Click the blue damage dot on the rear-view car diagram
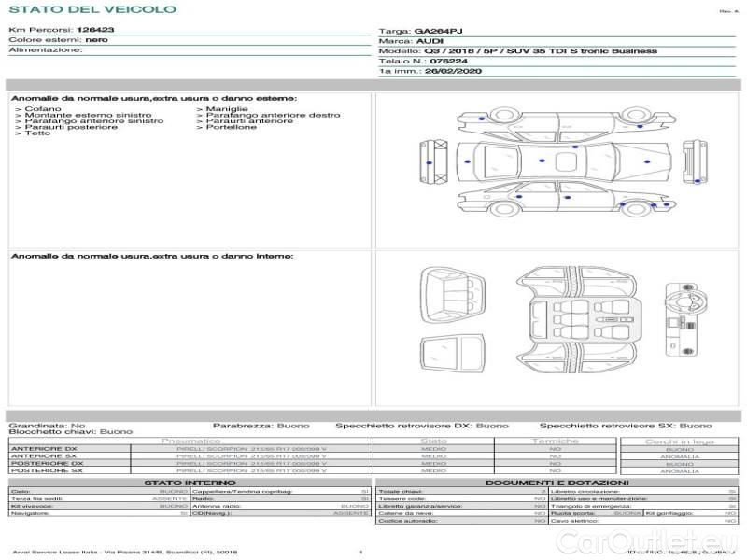 (430, 162)
